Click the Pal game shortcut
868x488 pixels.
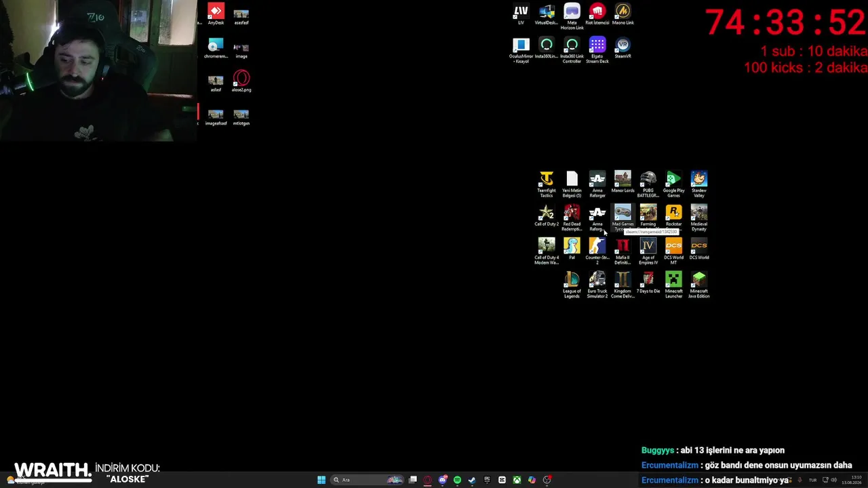coord(572,249)
